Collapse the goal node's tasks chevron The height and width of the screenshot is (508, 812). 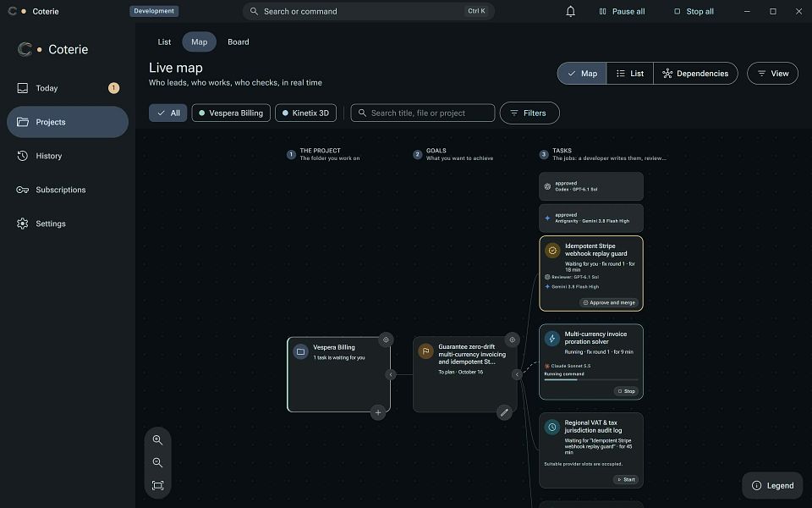517,374
